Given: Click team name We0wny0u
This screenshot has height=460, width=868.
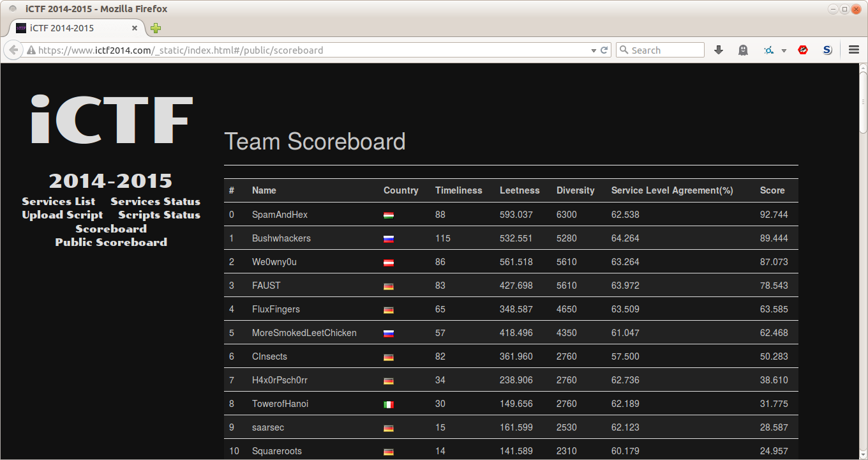Looking at the screenshot, I should 274,262.
